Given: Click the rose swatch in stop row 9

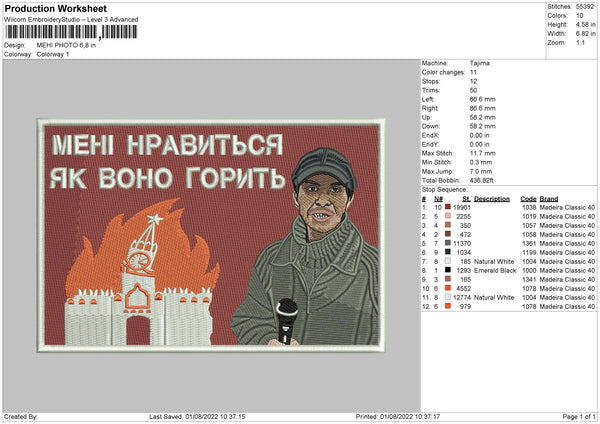Looking at the screenshot, I should (448, 279).
